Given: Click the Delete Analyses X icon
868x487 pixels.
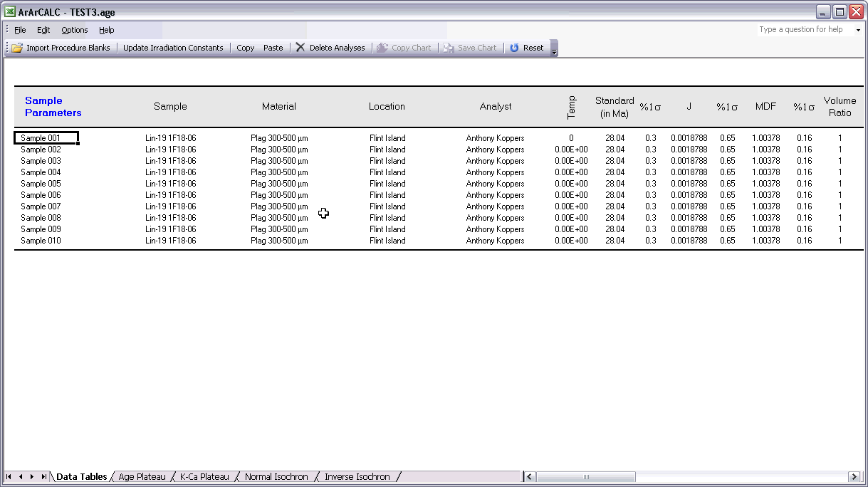Looking at the screenshot, I should point(300,48).
